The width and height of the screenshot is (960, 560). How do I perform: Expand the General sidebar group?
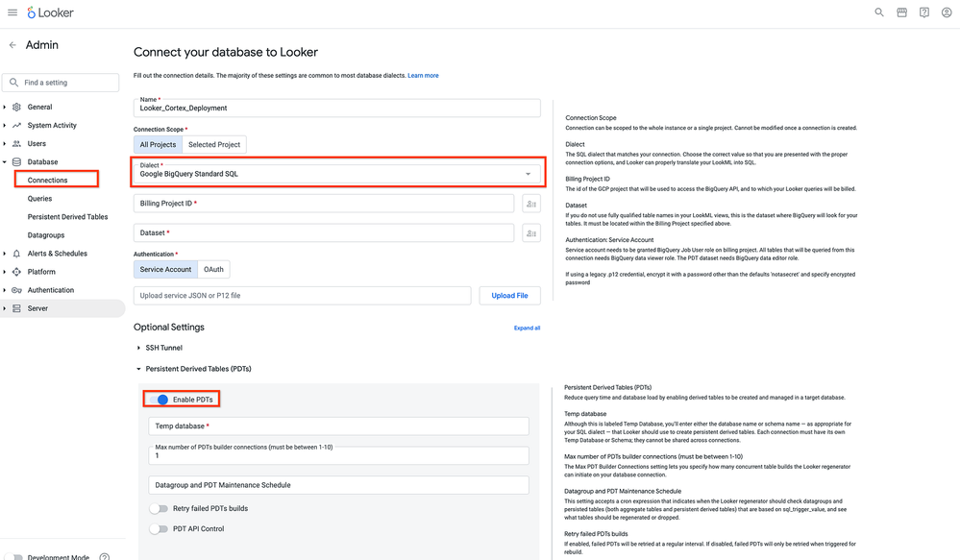pos(4,108)
